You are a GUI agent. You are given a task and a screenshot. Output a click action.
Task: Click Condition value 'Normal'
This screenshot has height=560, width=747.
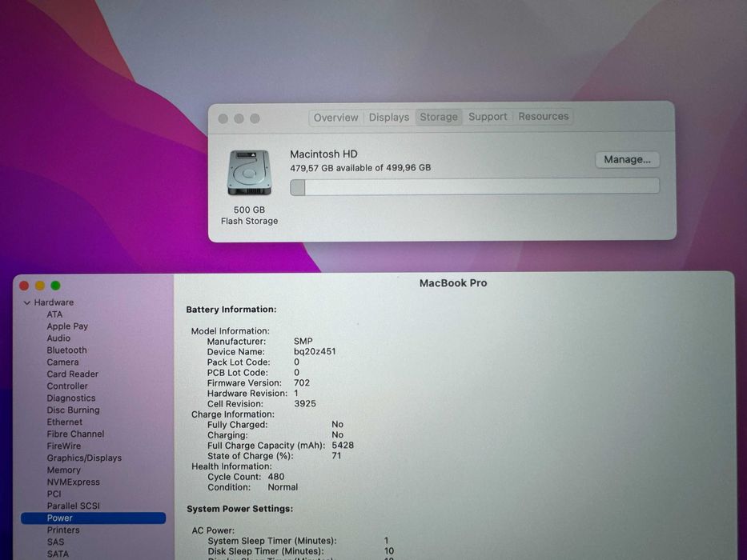tap(283, 487)
